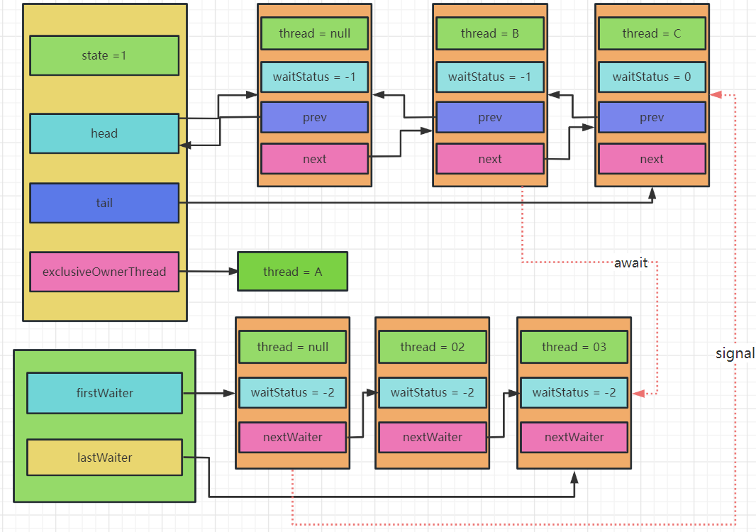Viewport: 756px width, 532px height.
Task: Select "waitStatus = -1" in thread B node
Action: click(489, 77)
